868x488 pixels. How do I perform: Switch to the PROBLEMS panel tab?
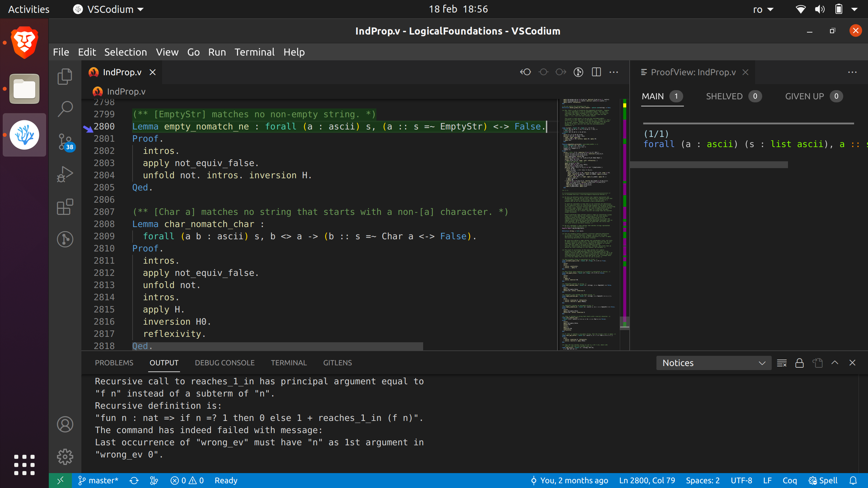[114, 363]
